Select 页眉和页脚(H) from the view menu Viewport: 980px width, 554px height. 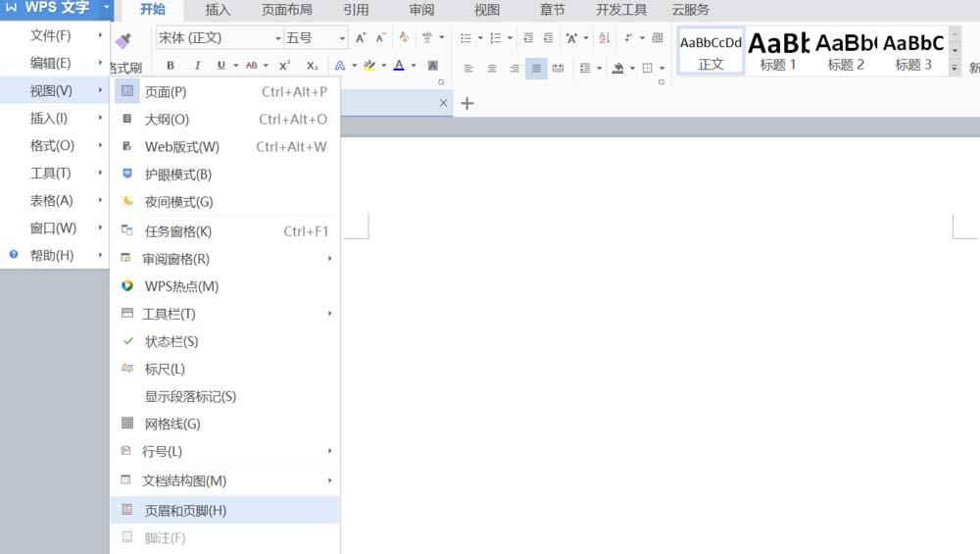(185, 511)
